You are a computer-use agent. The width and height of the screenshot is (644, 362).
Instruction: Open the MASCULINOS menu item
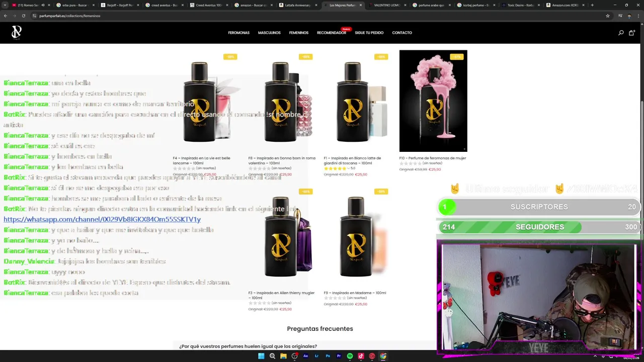269,33
